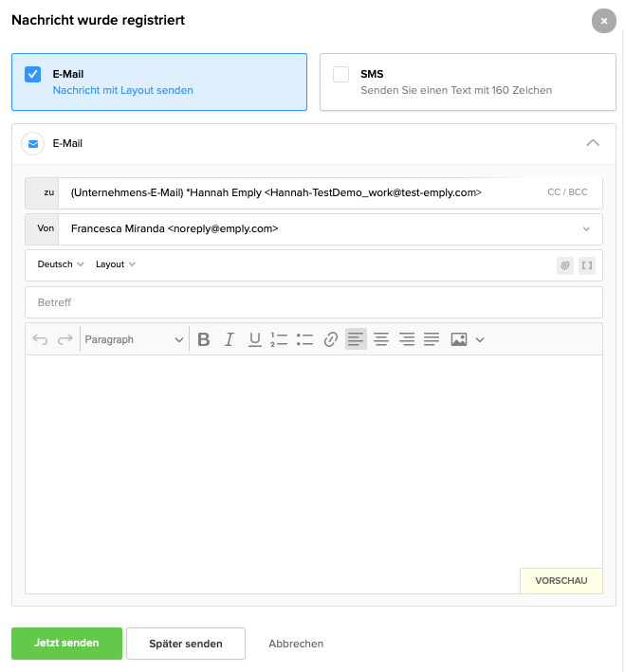This screenshot has width=625, height=672.
Task: Click the placeholder brackets icon
Action: [x=587, y=265]
